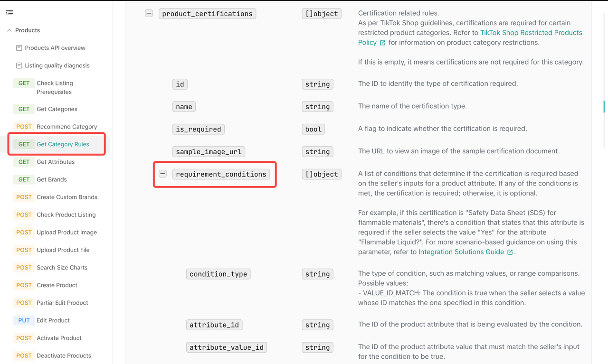Click the page scrollbar indicator
This screenshot has height=364, width=608.
604,106
